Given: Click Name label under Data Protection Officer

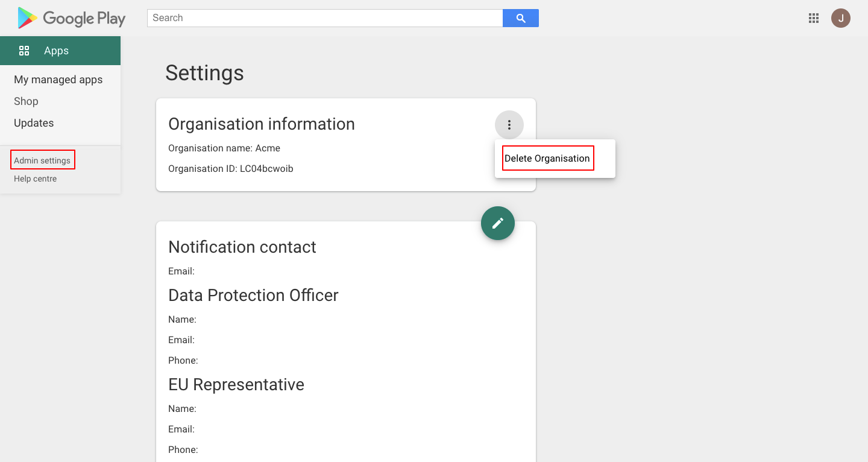Looking at the screenshot, I should click(183, 320).
